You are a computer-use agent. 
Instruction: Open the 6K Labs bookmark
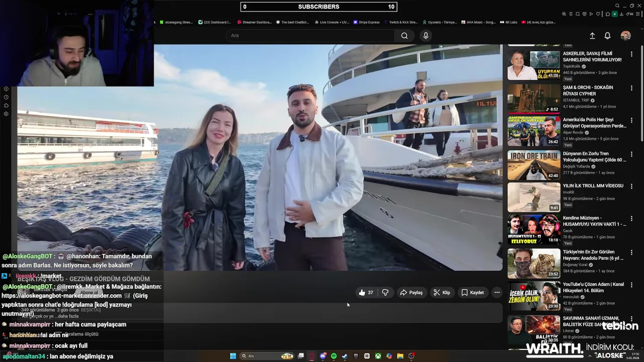(x=508, y=22)
